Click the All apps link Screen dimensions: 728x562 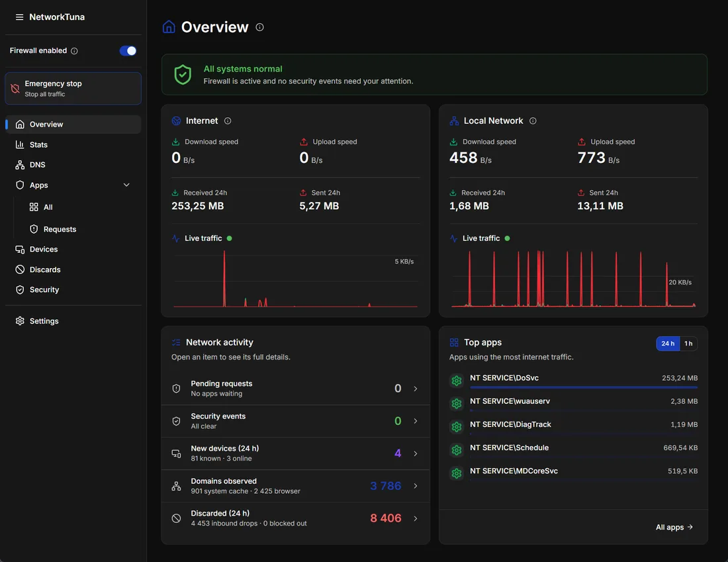[674, 527]
